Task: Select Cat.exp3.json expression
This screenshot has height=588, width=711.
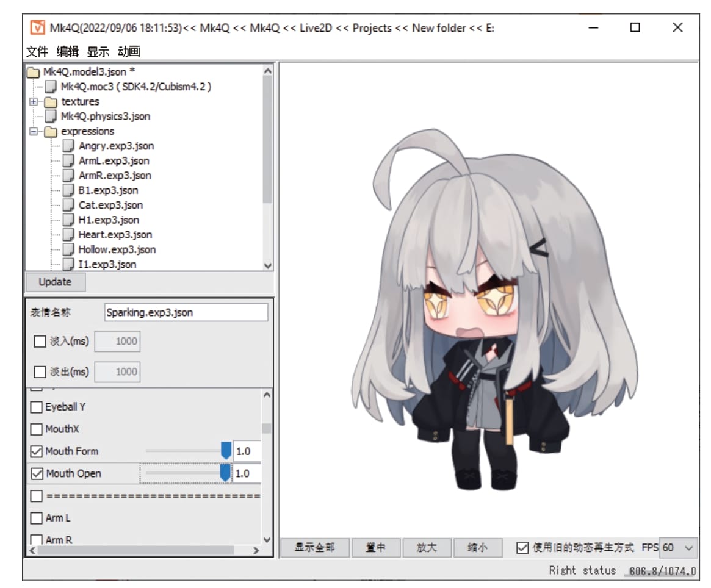Action: click(110, 206)
